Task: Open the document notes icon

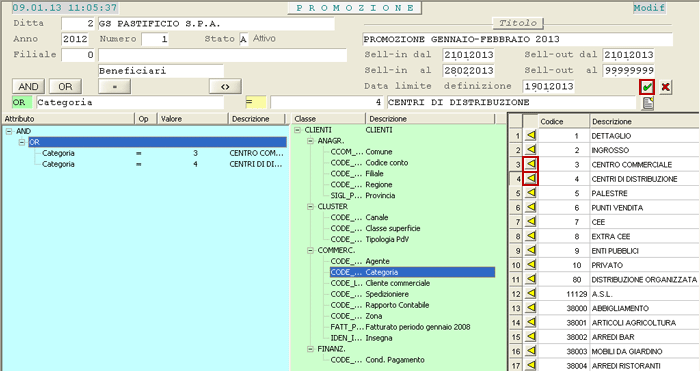Action: coord(648,103)
